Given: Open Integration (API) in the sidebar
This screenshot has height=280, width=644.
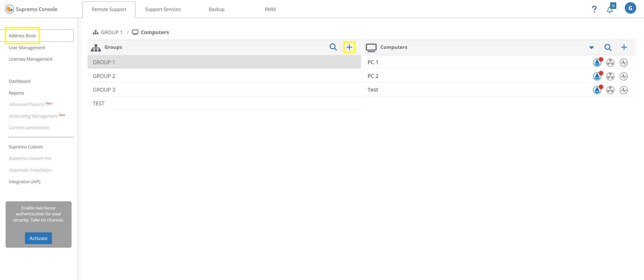Looking at the screenshot, I should (24, 182).
